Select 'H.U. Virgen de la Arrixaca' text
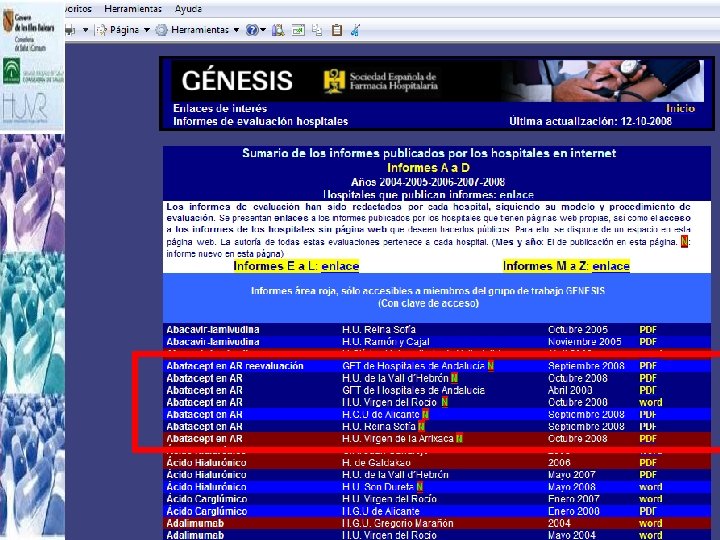The image size is (720, 540). (398, 439)
